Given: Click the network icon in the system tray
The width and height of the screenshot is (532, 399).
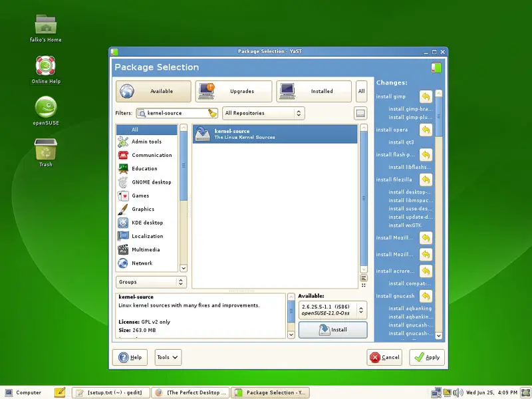Looking at the screenshot, I should 436,392.
